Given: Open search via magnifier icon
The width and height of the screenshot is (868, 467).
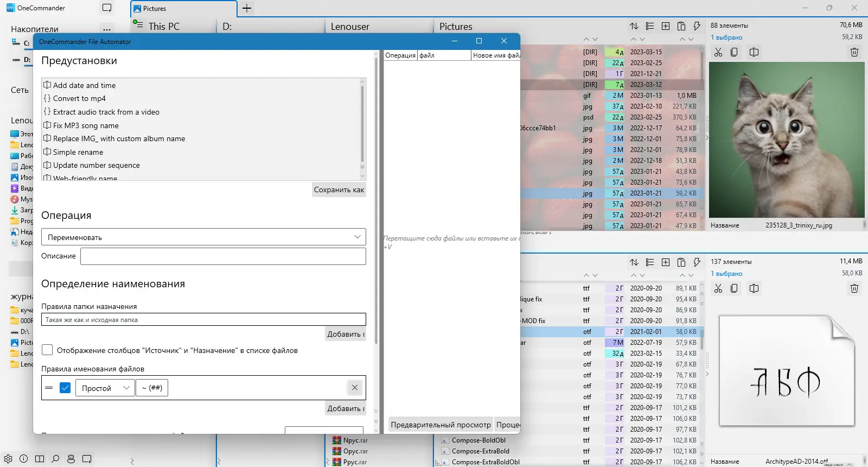Looking at the screenshot, I should click(55, 459).
